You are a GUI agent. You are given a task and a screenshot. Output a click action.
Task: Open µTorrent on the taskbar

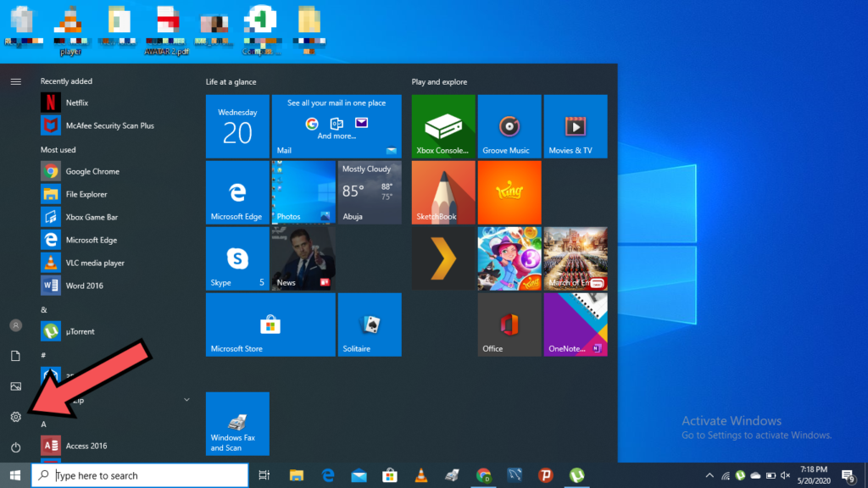(576, 475)
